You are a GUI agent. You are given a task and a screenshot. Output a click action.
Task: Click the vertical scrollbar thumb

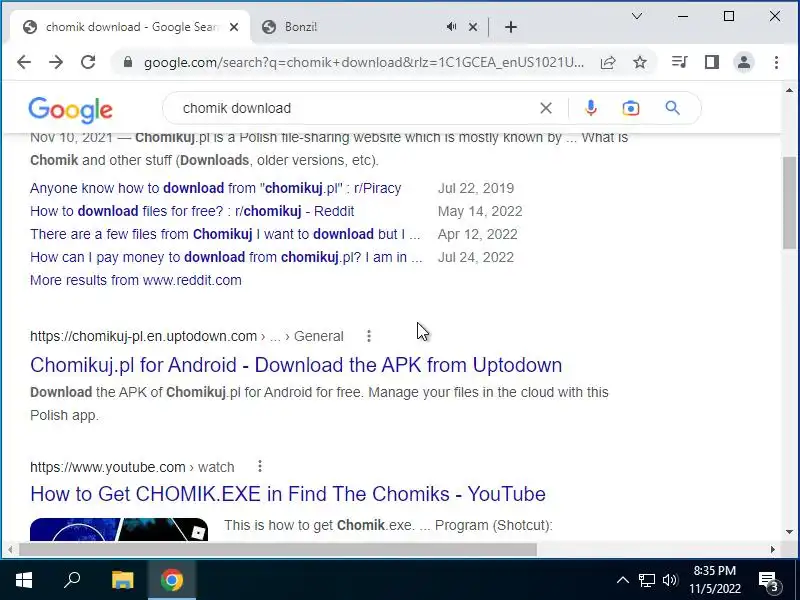click(x=789, y=203)
